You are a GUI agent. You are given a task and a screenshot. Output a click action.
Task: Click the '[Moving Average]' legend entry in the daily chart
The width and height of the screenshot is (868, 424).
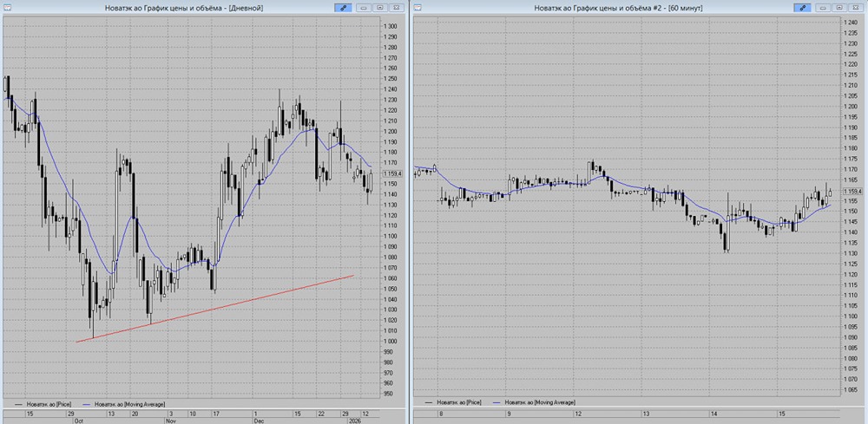click(124, 404)
